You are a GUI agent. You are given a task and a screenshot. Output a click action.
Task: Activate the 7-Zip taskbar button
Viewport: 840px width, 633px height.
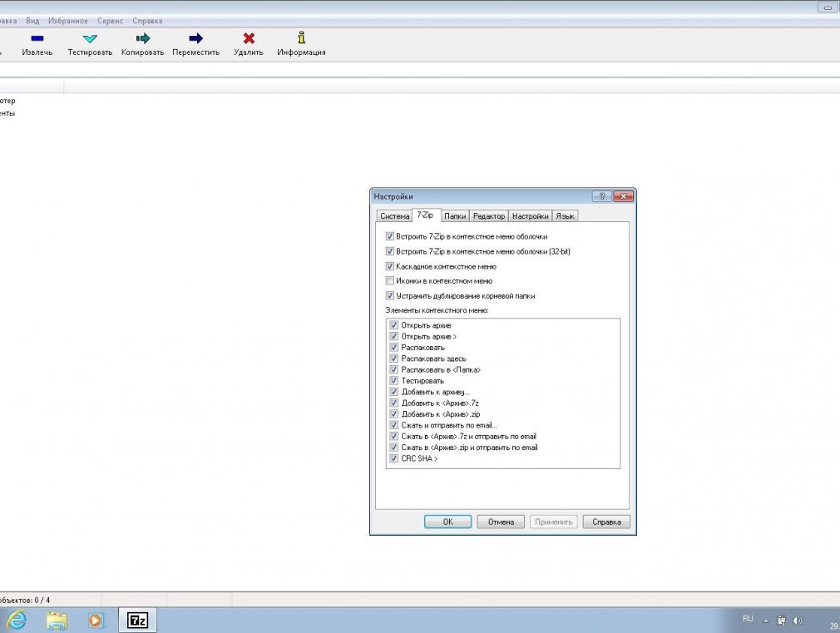point(137,621)
